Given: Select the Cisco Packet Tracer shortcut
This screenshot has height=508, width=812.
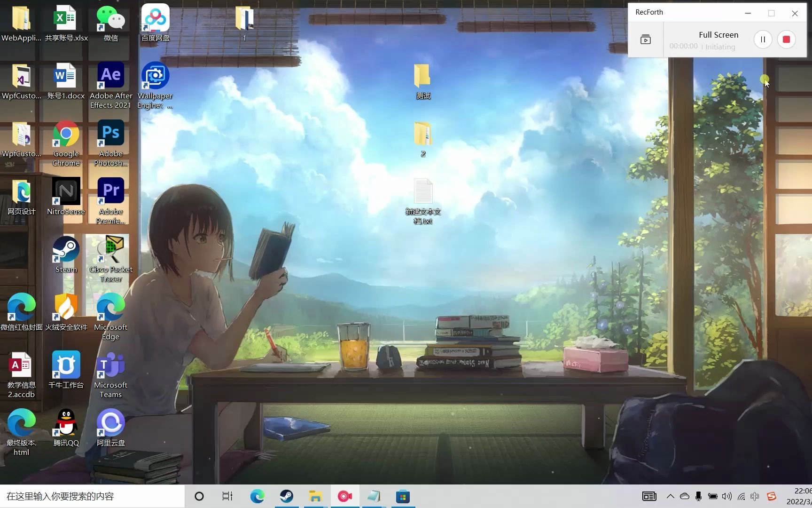Looking at the screenshot, I should (x=110, y=260).
